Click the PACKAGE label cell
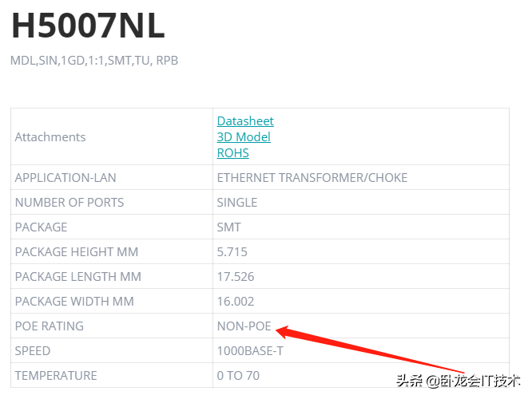This screenshot has width=532, height=399. pos(42,227)
